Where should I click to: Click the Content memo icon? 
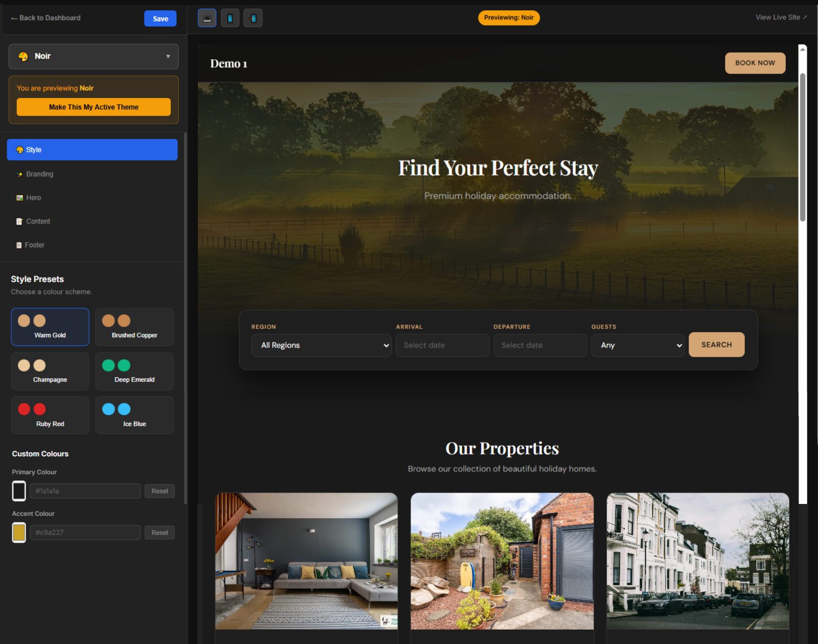click(x=19, y=221)
